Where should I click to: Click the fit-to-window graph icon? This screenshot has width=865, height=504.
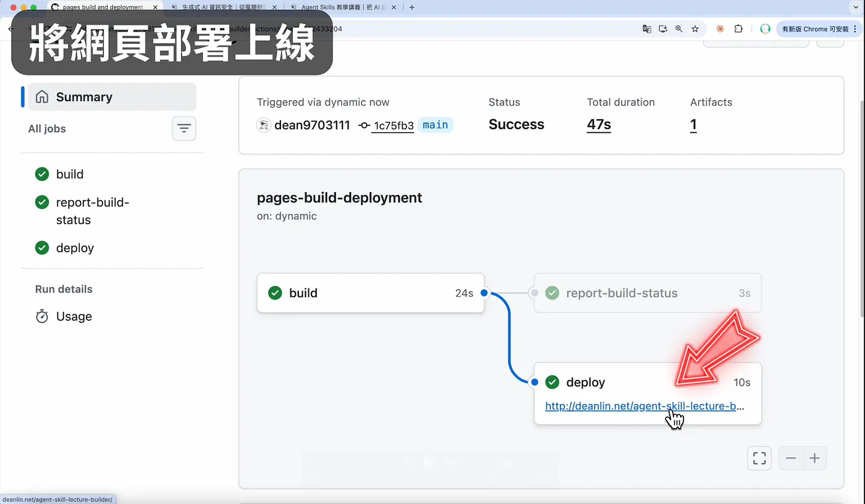coord(759,458)
